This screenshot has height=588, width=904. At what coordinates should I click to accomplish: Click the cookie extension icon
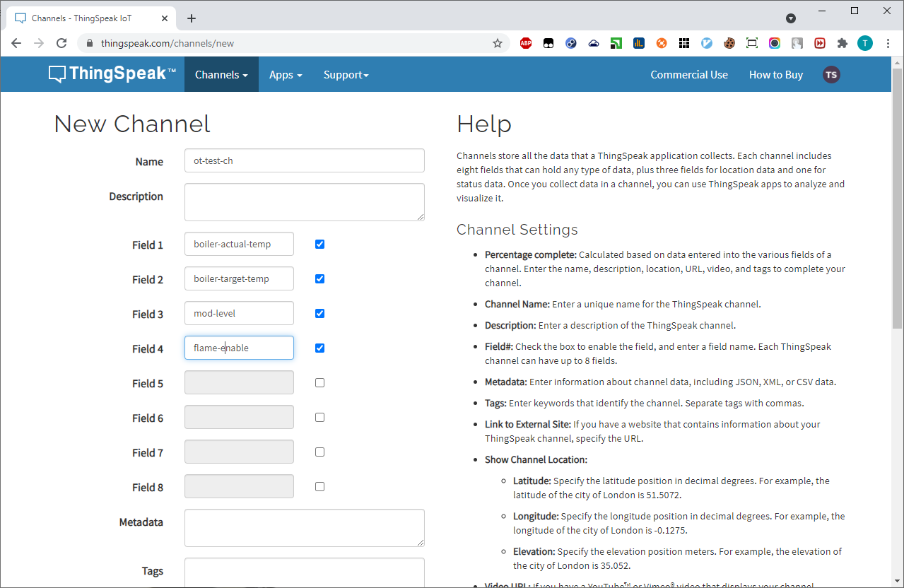click(729, 43)
